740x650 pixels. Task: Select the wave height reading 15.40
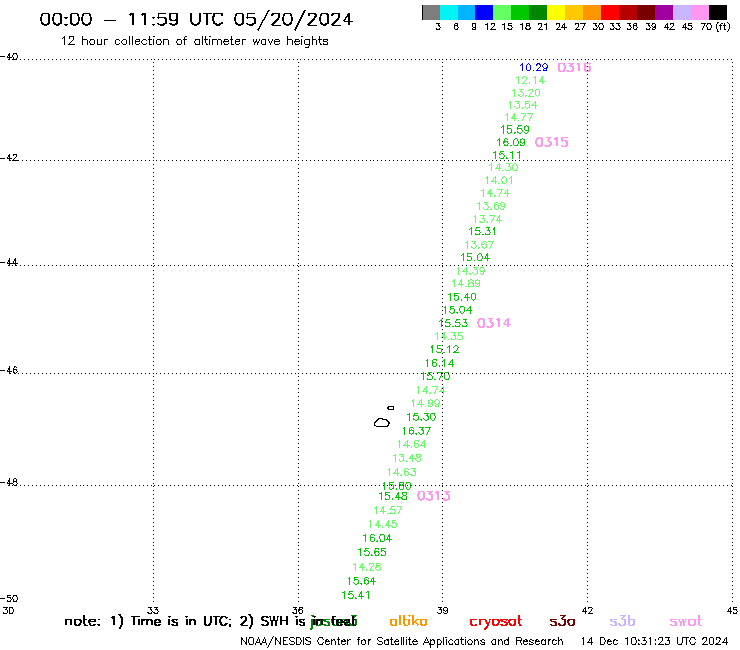coord(462,297)
